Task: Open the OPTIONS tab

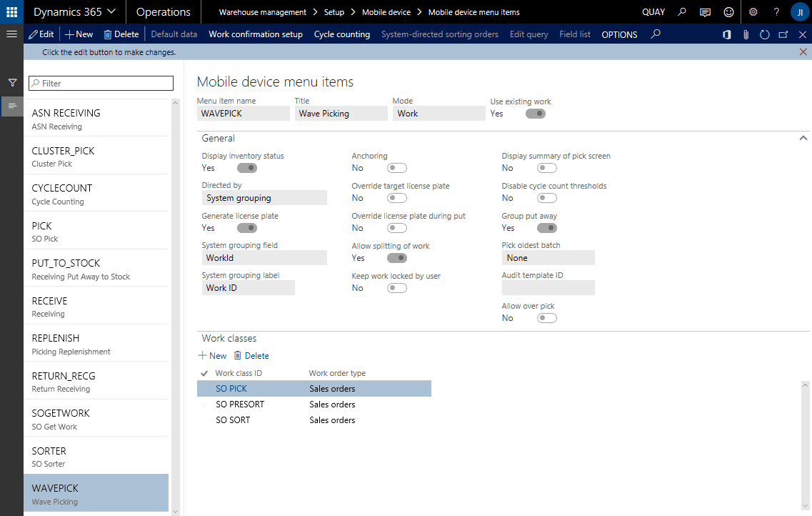Action: point(619,35)
